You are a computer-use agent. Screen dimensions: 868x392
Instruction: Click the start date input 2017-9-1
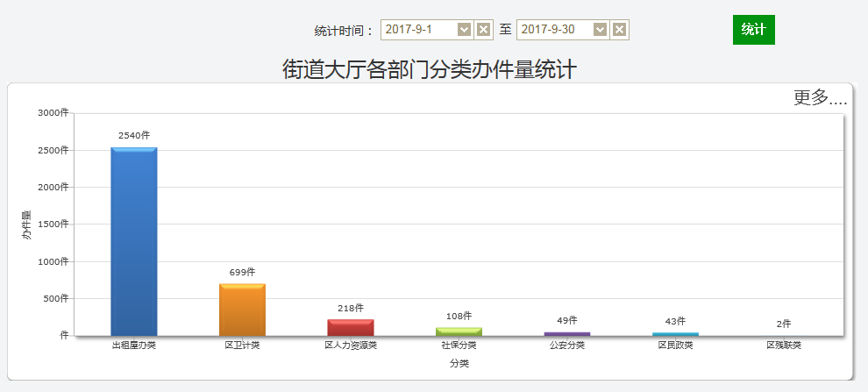[x=419, y=29]
